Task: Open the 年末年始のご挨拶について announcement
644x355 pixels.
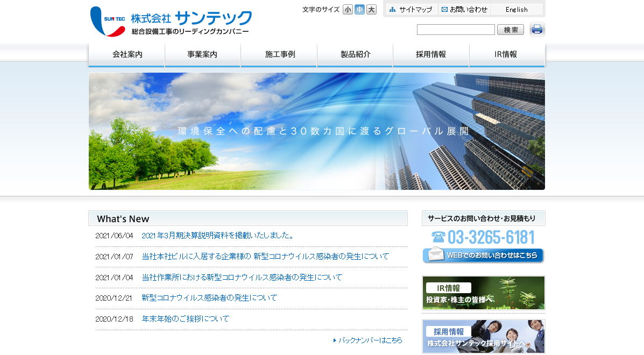Action: pyautogui.click(x=185, y=319)
